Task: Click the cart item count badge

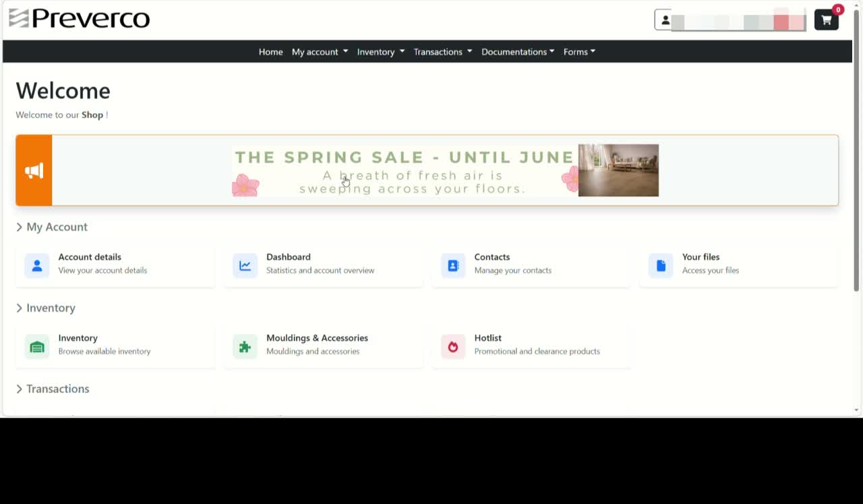Action: 838,9
